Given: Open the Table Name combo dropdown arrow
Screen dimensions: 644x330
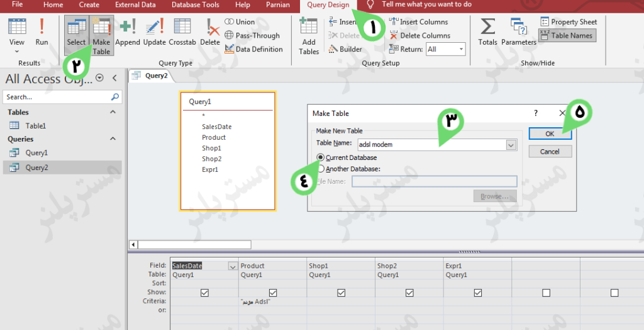Looking at the screenshot, I should tap(511, 145).
